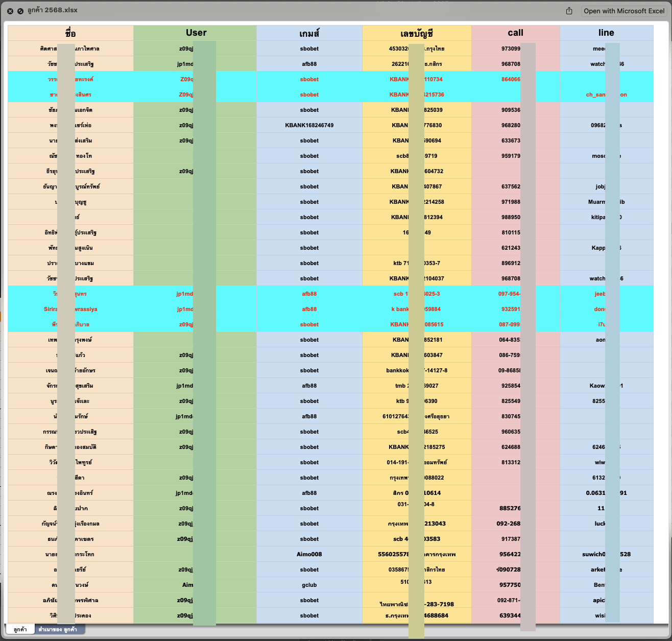Select the เกมส์ column header
Viewport: 672px width, 641px height.
[x=309, y=33]
